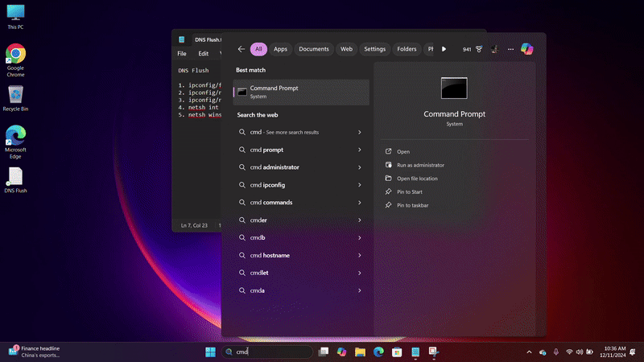The image size is (644, 362).
Task: Switch to the Documents filter
Action: [x=314, y=49]
